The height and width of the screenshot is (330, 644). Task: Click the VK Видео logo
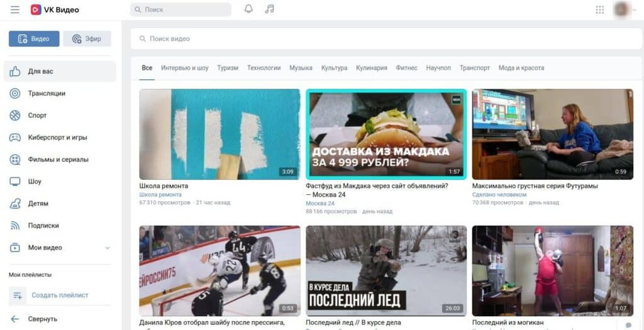tap(55, 9)
